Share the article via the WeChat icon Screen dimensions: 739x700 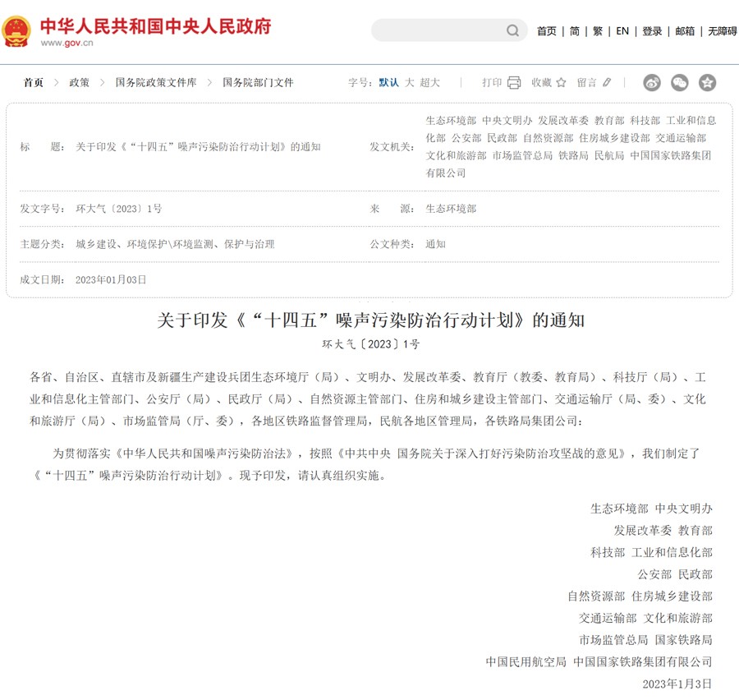678,83
